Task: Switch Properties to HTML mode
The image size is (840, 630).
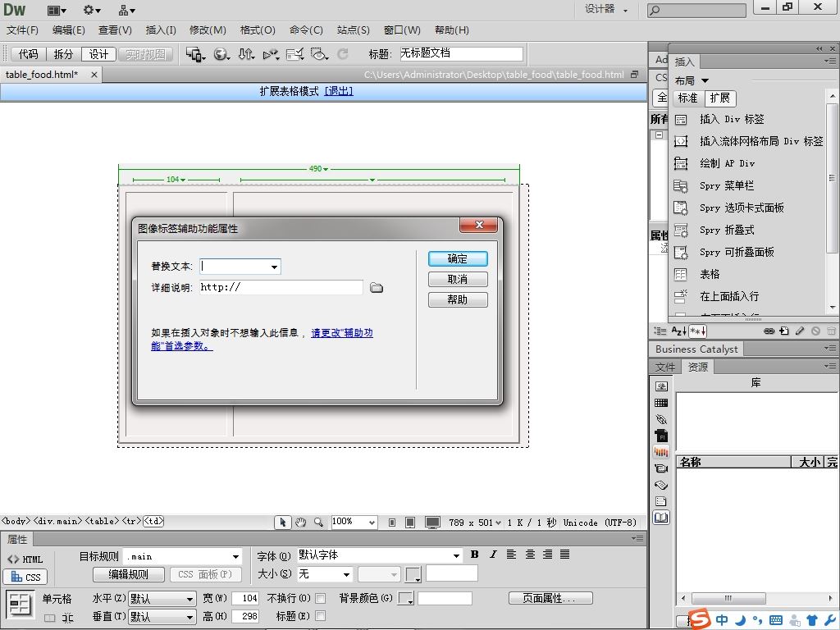Action: [25, 559]
